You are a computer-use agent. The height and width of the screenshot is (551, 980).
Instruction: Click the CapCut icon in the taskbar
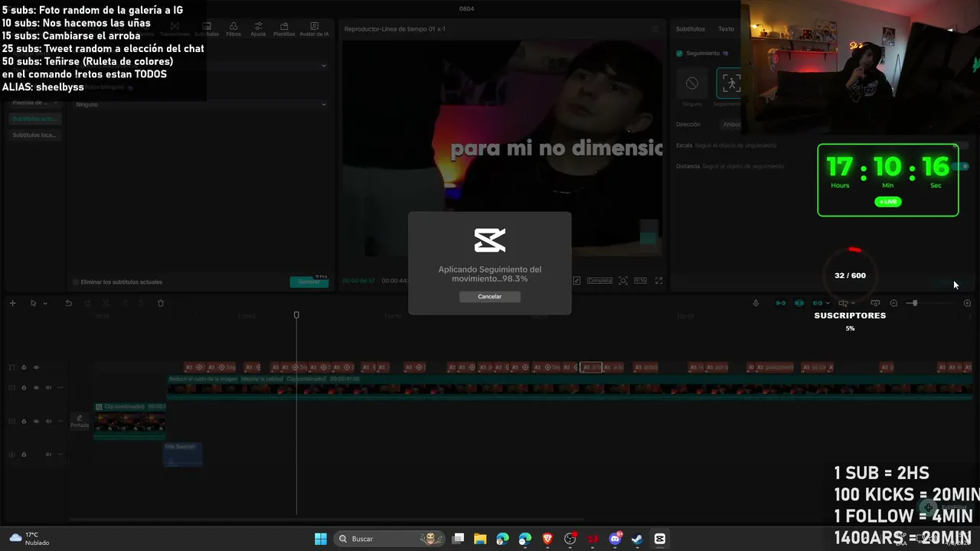tap(659, 539)
